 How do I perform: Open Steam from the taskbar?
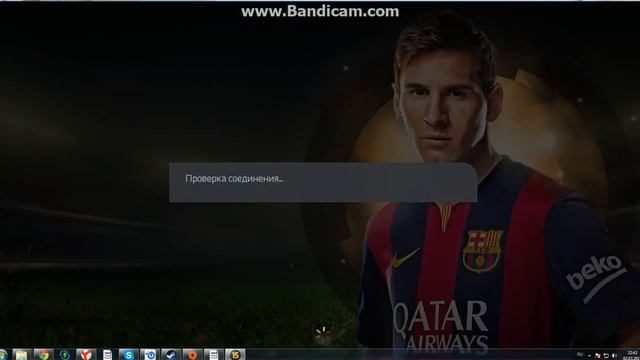click(171, 355)
